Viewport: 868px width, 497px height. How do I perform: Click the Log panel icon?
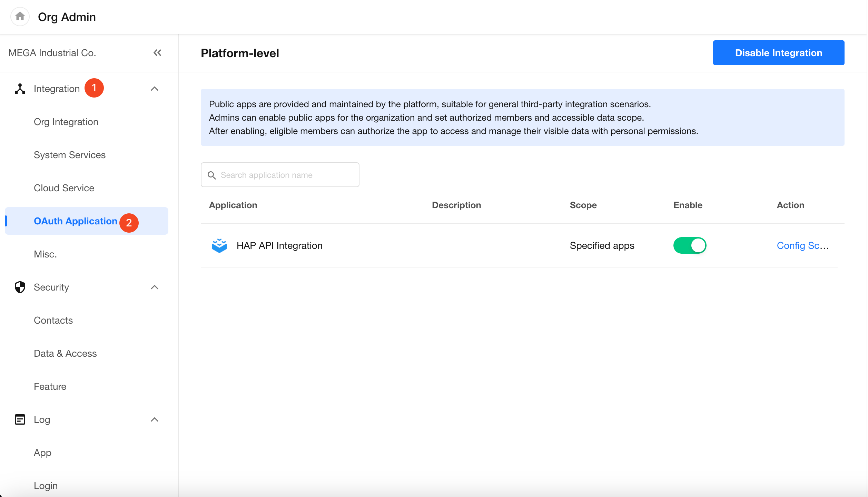click(x=20, y=419)
